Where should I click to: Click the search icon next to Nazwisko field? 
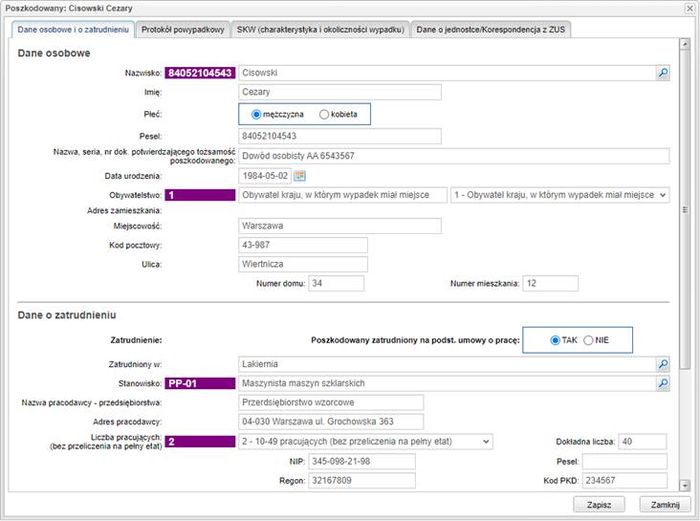(x=662, y=73)
